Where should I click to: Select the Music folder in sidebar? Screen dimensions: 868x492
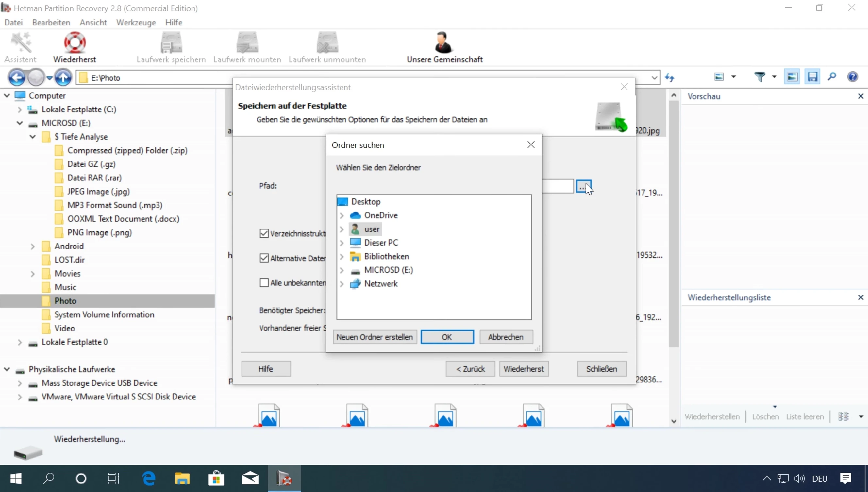65,287
